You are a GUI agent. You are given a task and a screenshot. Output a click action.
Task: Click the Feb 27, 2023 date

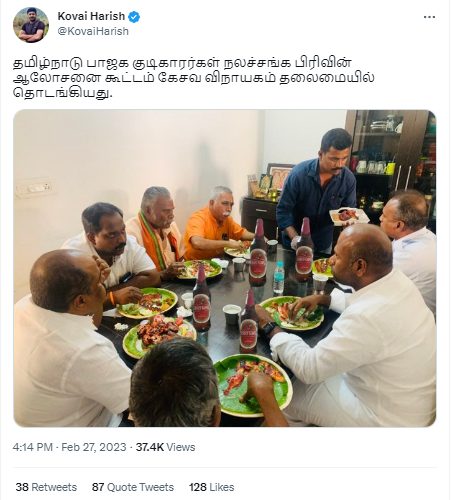tap(94, 447)
